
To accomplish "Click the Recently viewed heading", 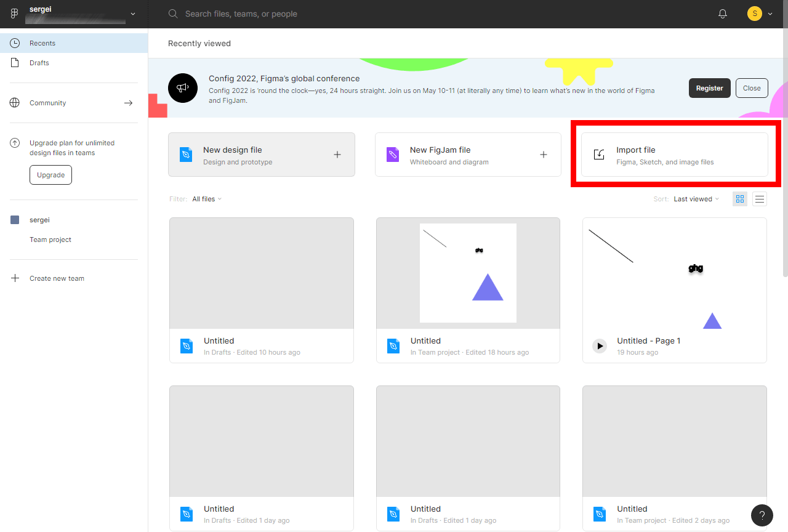I will tap(199, 43).
